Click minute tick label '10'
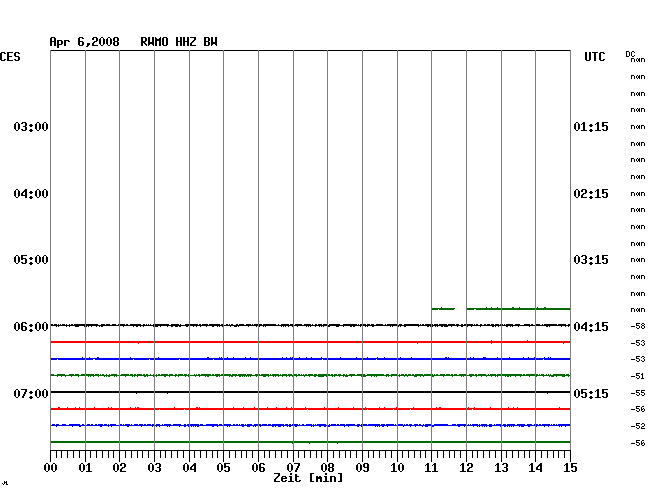This screenshot has height=494, width=650. pyautogui.click(x=397, y=468)
